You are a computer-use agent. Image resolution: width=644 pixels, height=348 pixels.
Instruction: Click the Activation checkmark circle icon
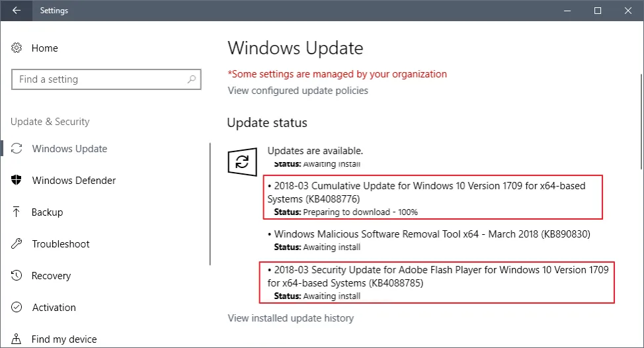pyautogui.click(x=17, y=307)
